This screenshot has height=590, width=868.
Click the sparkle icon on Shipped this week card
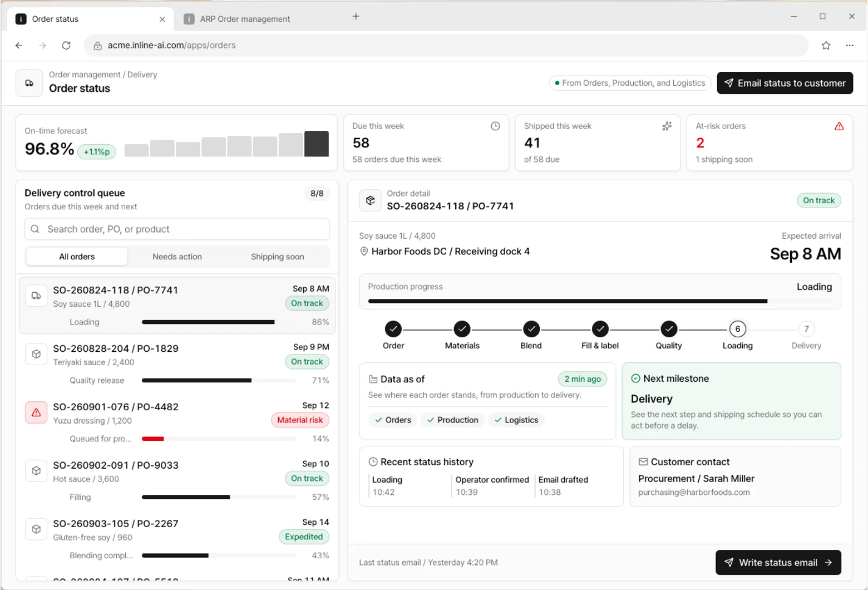coord(667,126)
